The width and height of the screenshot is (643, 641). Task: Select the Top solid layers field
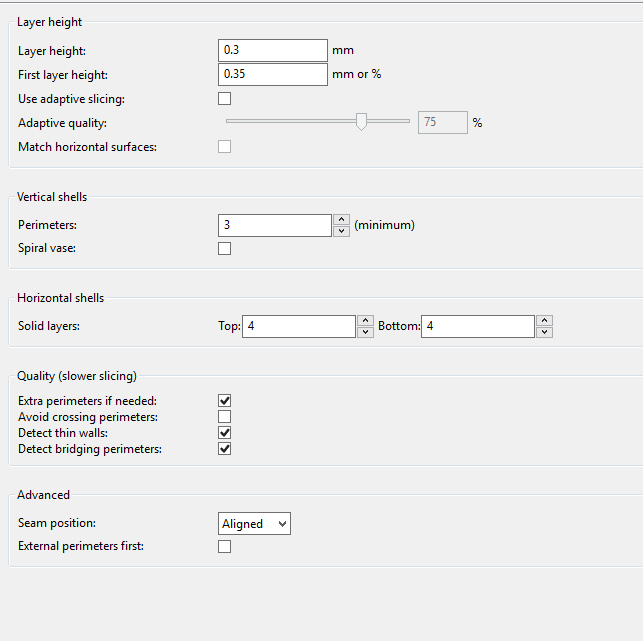coord(299,326)
